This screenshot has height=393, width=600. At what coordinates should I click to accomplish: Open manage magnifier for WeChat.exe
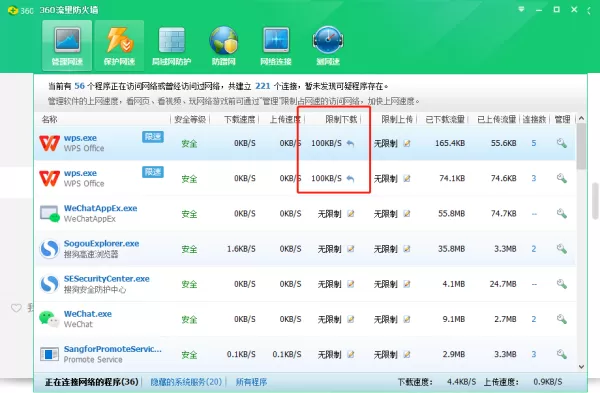562,320
